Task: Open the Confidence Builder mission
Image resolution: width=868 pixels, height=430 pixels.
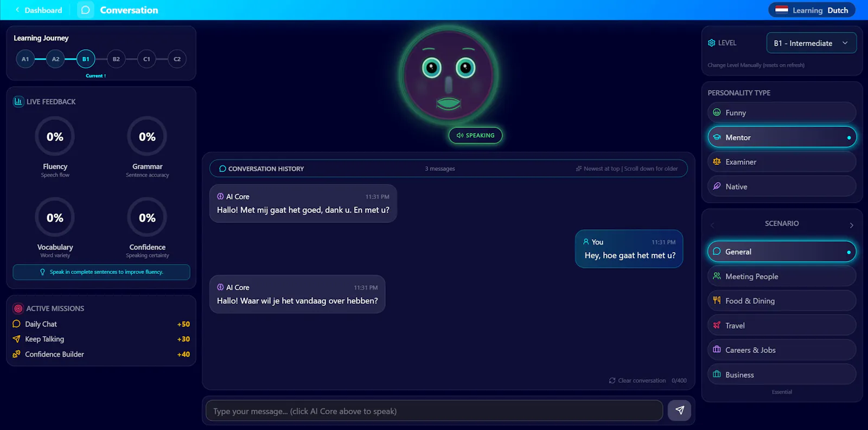Action: point(101,354)
